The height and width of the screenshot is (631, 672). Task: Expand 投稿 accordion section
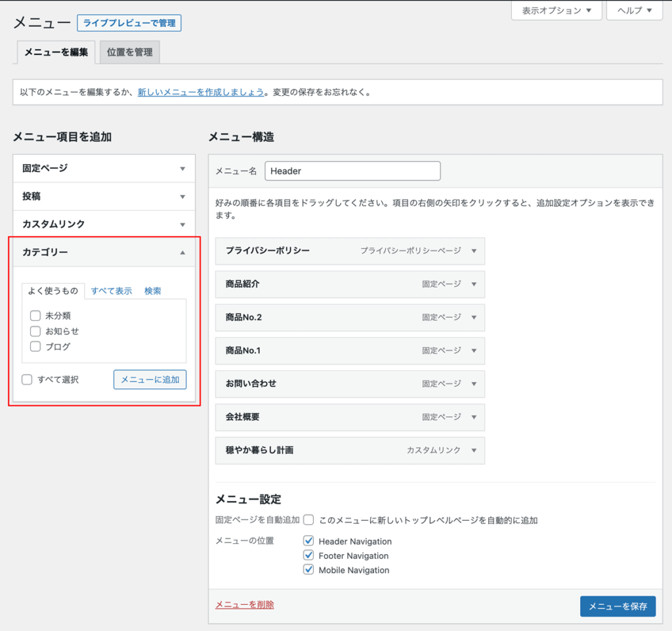[x=104, y=196]
